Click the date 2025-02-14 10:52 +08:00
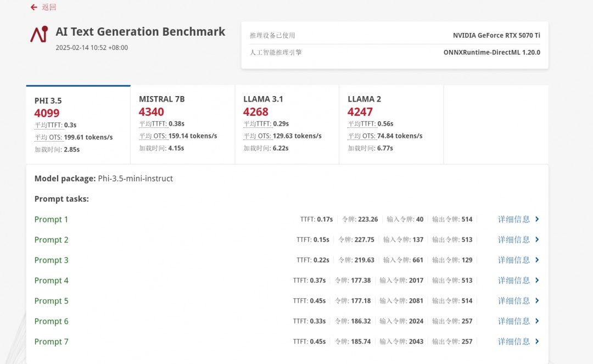593x364 pixels. coord(92,48)
